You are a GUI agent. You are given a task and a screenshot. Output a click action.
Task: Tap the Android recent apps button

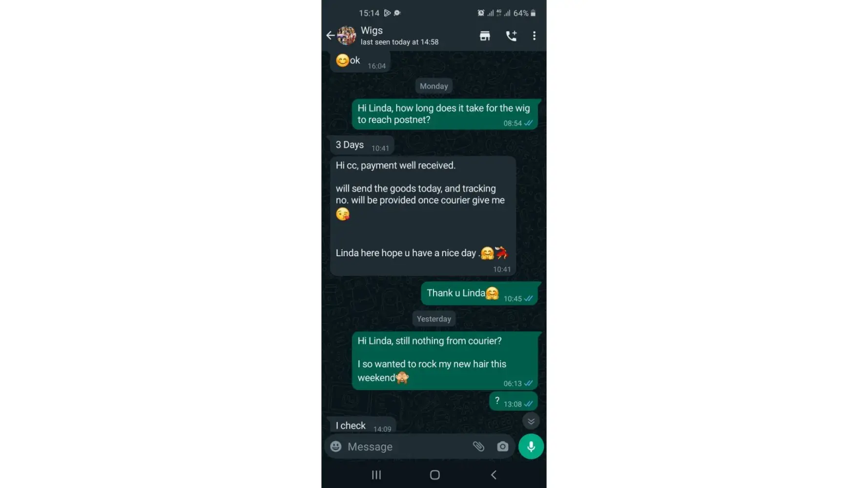(x=376, y=475)
